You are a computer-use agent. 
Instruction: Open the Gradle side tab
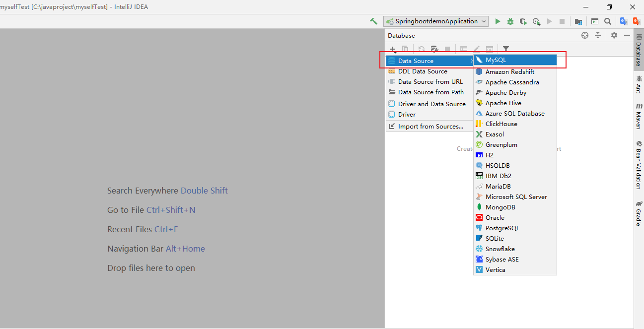click(639, 213)
